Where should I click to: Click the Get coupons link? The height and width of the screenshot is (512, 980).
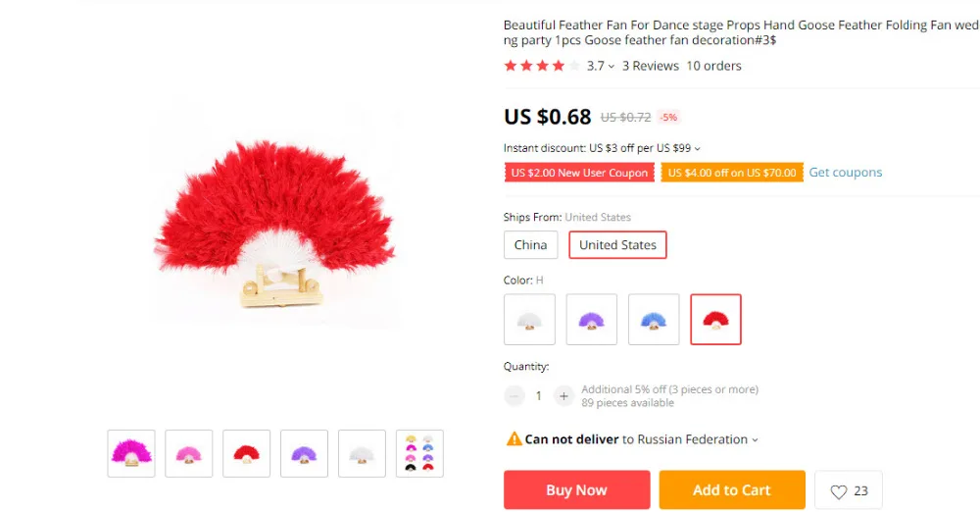click(x=846, y=172)
